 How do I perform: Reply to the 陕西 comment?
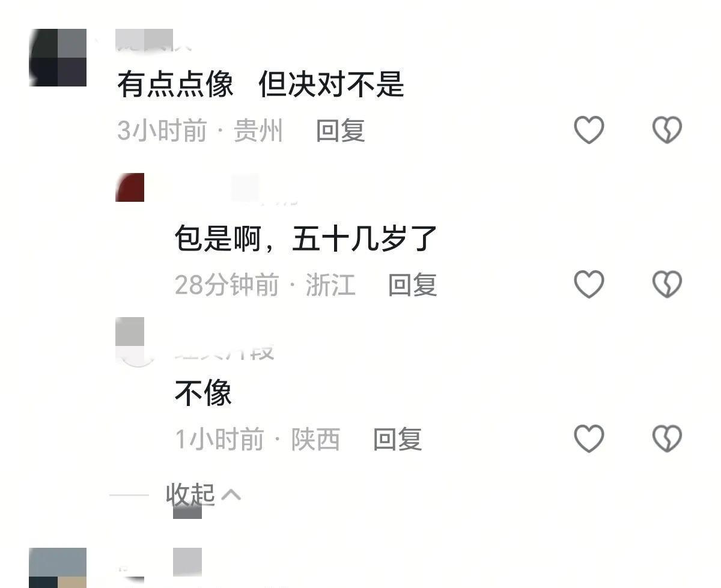398,439
